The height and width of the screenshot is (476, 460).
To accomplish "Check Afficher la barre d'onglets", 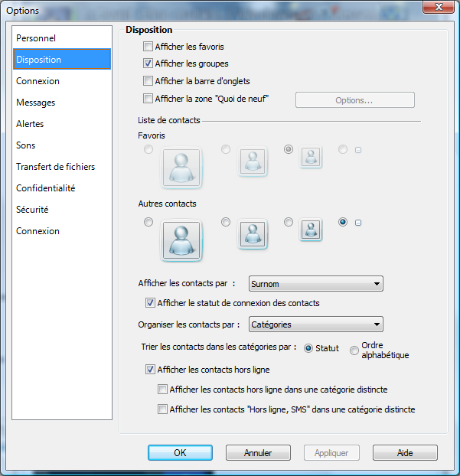I will (x=148, y=81).
